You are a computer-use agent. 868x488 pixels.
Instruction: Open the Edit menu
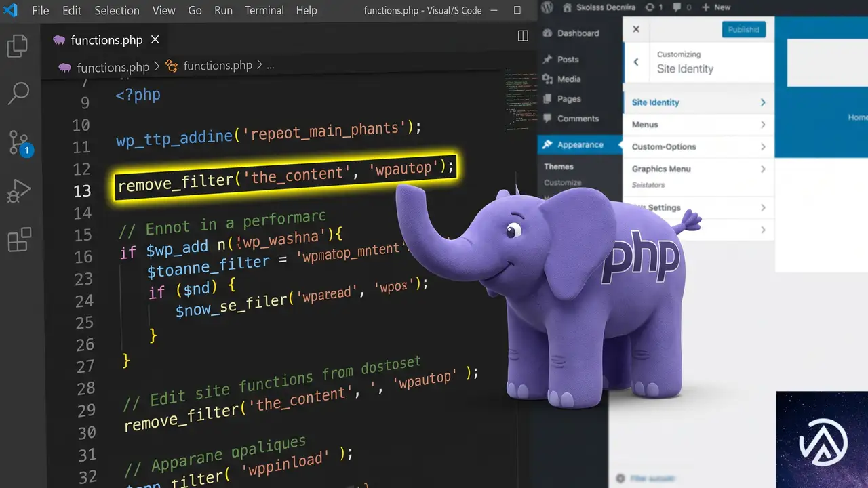click(x=72, y=10)
